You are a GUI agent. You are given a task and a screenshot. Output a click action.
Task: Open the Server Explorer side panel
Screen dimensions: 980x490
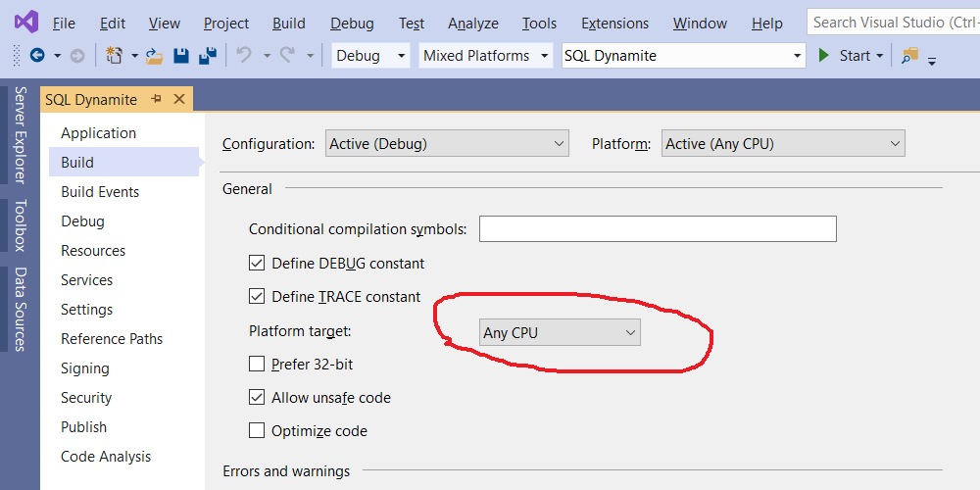pos(20,135)
